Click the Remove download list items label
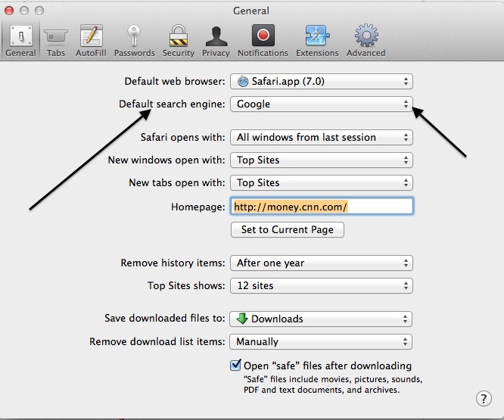504x420 pixels. pos(157,341)
